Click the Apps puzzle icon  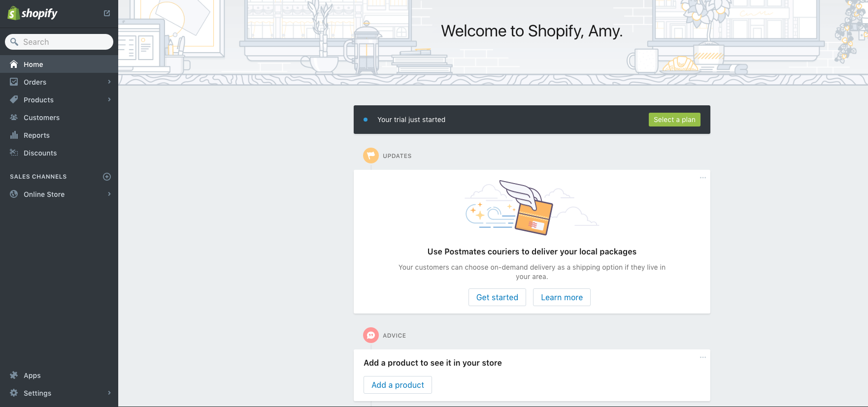point(14,376)
